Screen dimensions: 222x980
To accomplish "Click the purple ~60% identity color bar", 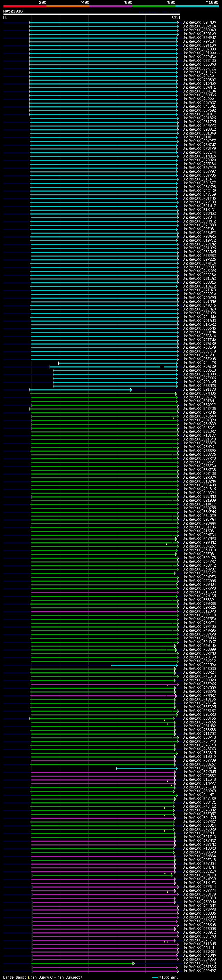I will tap(111, 6).
